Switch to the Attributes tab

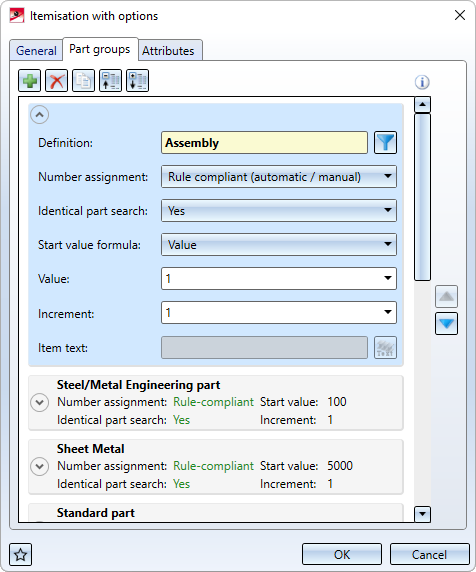[168, 50]
